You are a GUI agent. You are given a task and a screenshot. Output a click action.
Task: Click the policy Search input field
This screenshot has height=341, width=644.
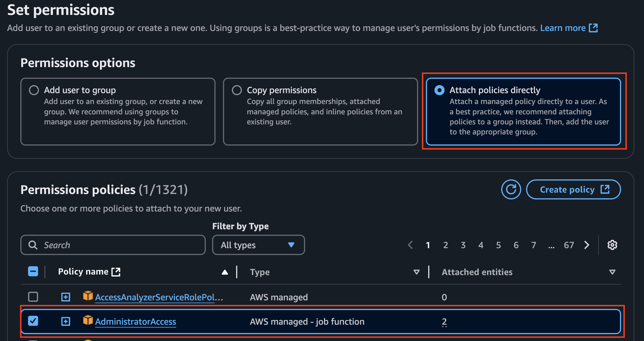pos(113,245)
